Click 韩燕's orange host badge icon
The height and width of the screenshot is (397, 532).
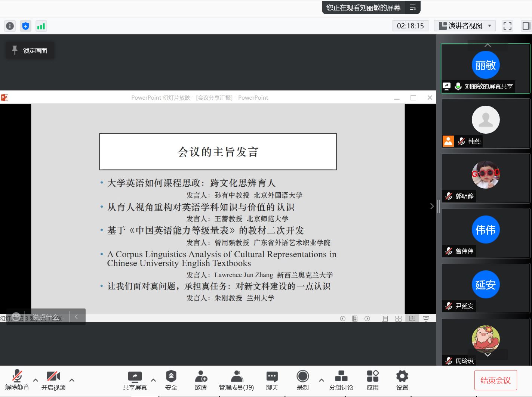[x=448, y=141]
